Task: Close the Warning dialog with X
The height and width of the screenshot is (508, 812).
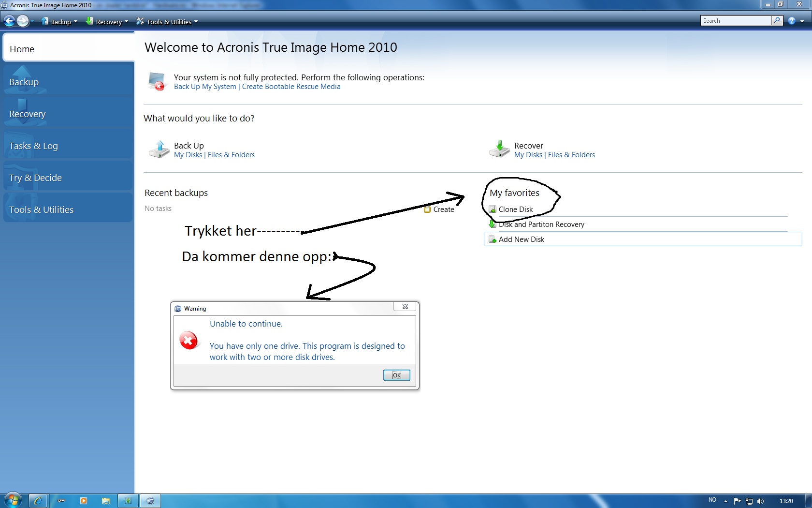Action: (405, 306)
